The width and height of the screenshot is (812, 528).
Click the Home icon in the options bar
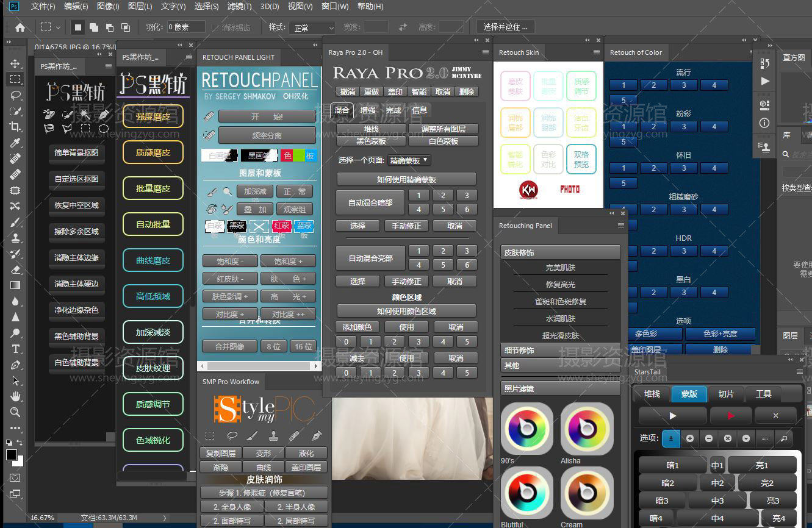(x=20, y=27)
